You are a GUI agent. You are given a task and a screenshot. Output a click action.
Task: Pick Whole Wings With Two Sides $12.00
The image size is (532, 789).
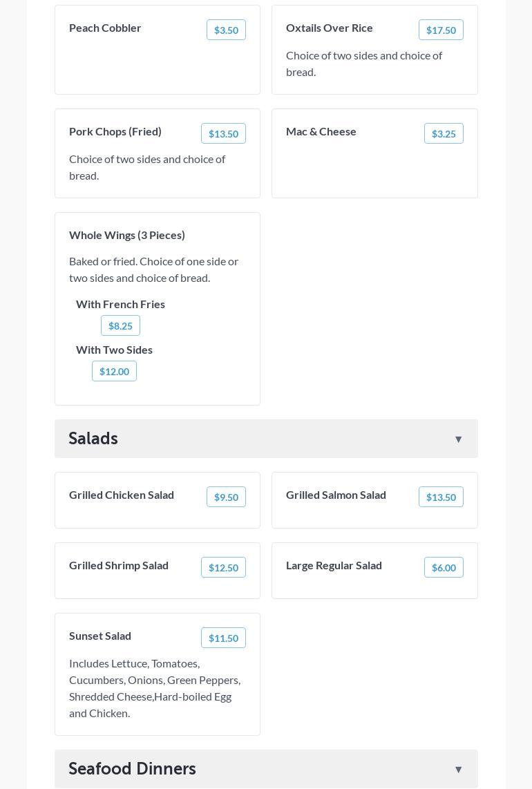point(114,371)
